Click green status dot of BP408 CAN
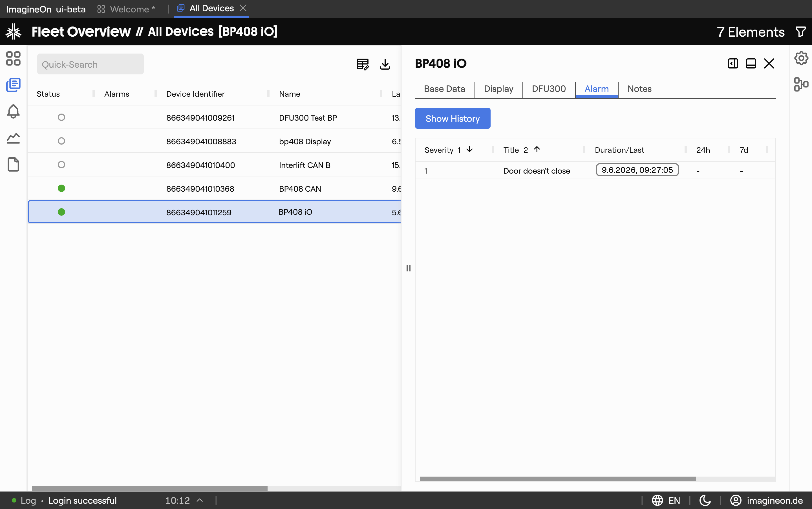This screenshot has width=812, height=509. pos(61,189)
